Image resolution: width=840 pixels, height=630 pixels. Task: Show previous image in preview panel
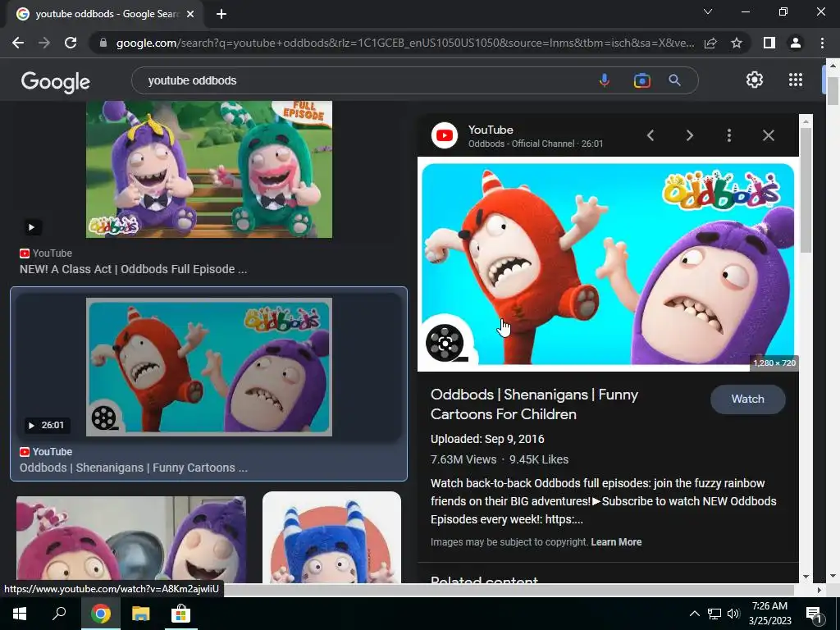click(651, 135)
